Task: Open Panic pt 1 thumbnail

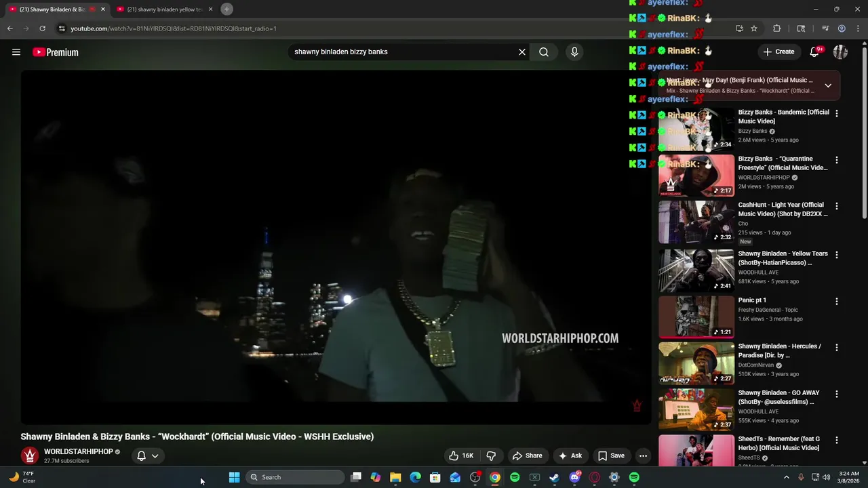Action: pos(696,317)
